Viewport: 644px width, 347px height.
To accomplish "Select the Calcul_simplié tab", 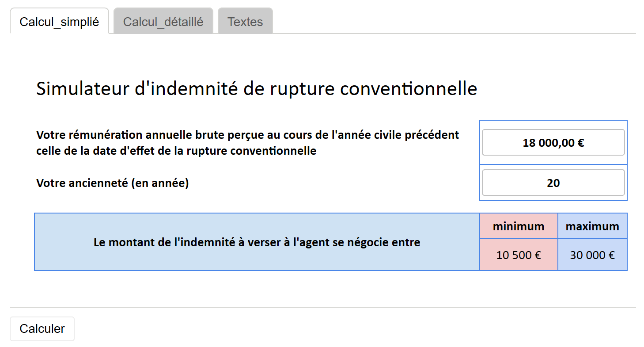I will pyautogui.click(x=59, y=22).
